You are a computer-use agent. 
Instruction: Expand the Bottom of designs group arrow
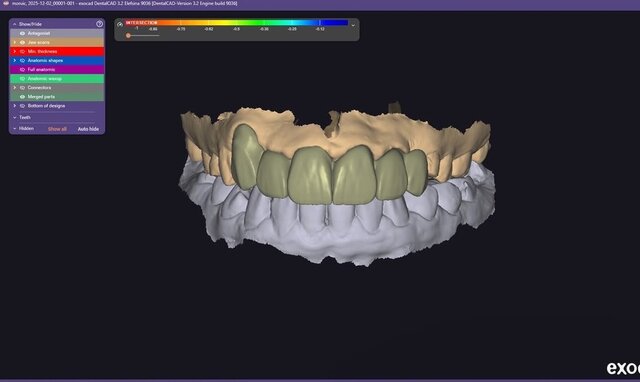point(15,106)
